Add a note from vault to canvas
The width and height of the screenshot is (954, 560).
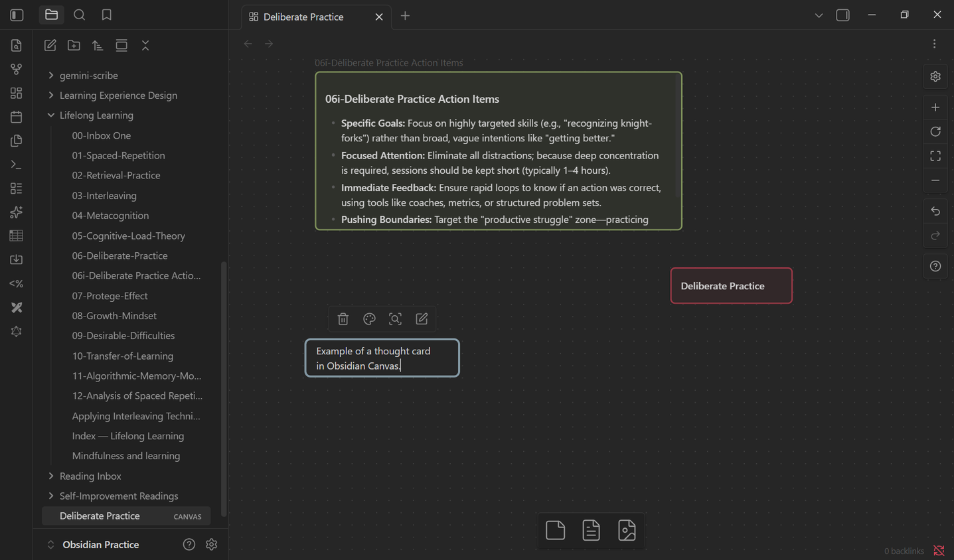[x=591, y=530]
